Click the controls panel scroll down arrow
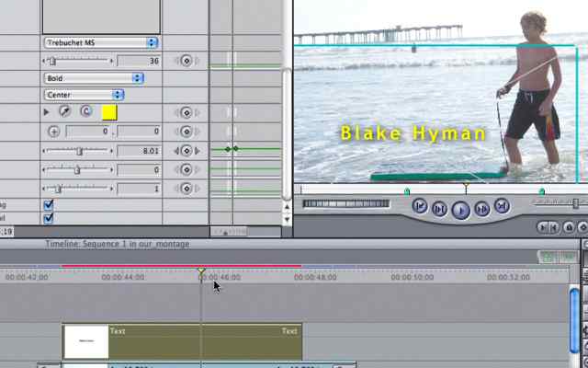This screenshot has height=368, width=588. pyautogui.click(x=287, y=219)
